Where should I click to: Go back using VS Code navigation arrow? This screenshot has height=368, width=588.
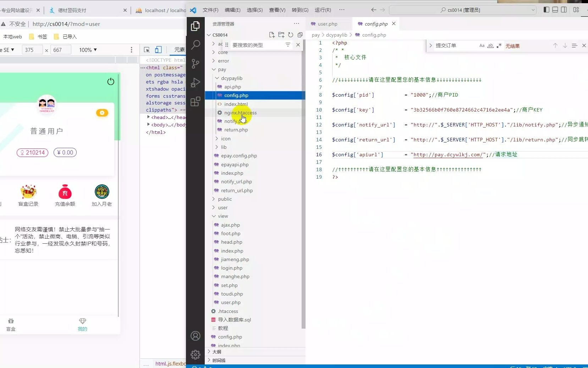[x=373, y=10]
